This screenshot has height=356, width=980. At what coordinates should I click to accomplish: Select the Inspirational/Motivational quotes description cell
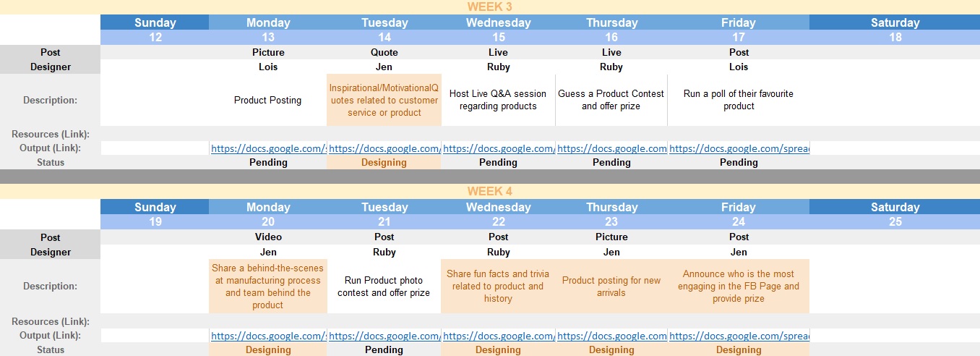click(384, 100)
